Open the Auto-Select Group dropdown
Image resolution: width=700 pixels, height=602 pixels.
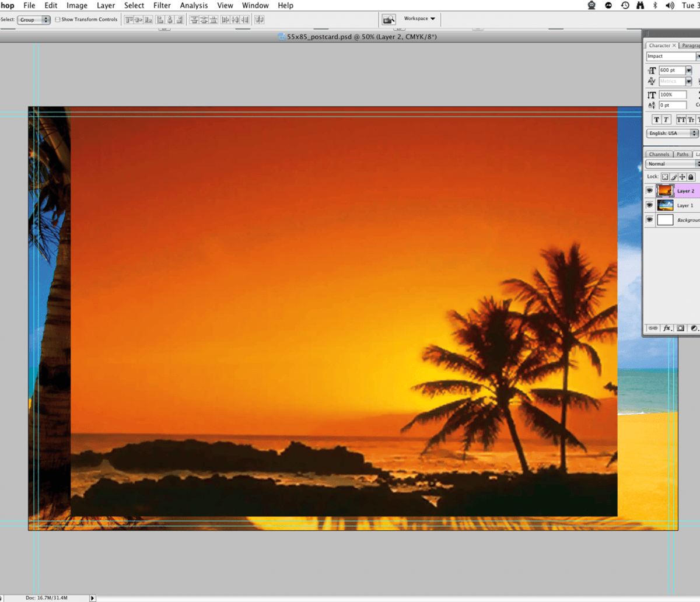[x=34, y=20]
